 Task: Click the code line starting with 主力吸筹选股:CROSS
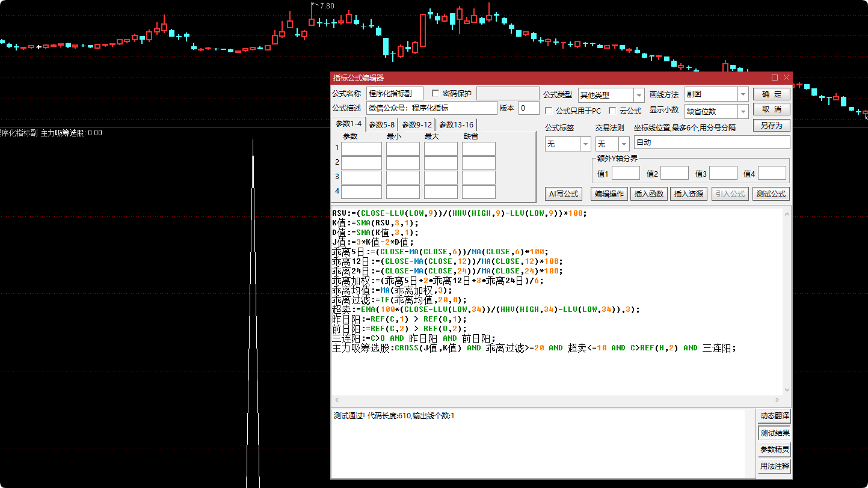coord(534,348)
